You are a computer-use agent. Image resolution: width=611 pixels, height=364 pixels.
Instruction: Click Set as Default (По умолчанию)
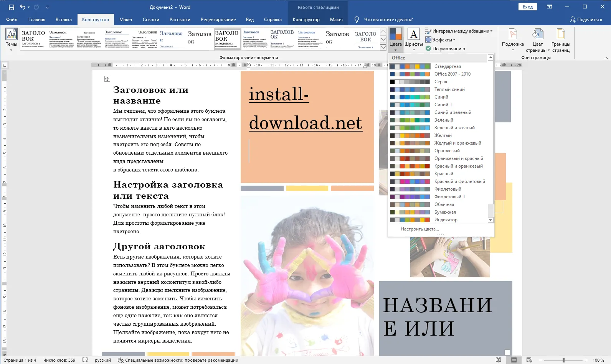tap(445, 49)
